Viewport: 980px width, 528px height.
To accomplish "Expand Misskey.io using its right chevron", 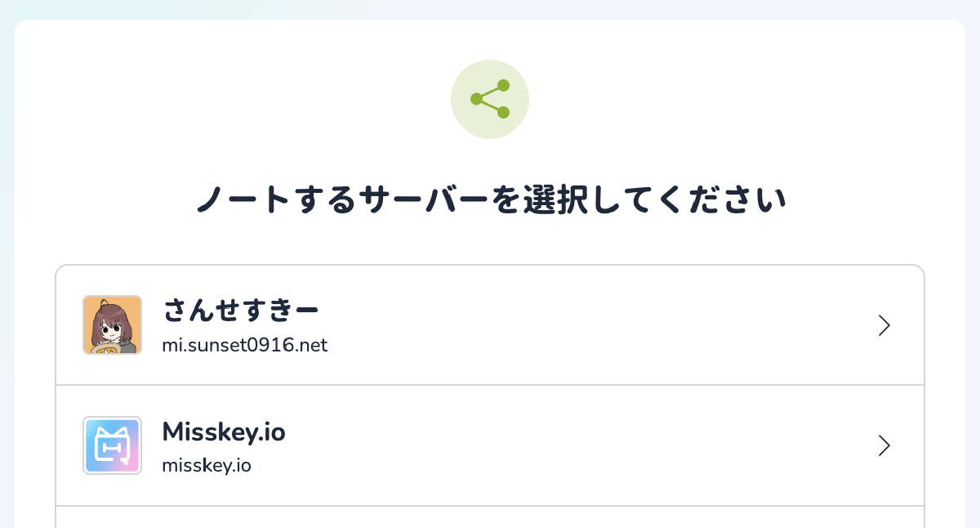I will point(884,445).
